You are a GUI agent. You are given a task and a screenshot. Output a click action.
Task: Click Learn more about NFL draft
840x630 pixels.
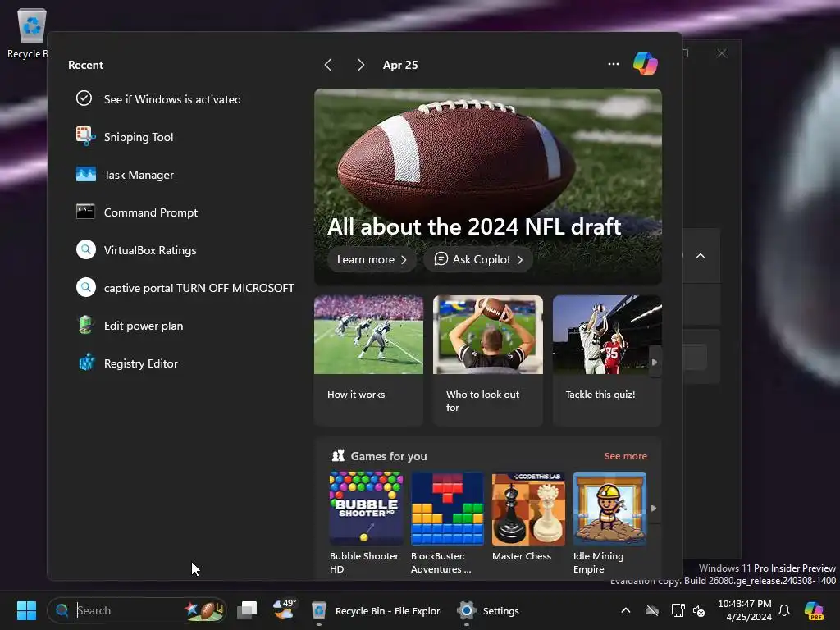tap(372, 259)
